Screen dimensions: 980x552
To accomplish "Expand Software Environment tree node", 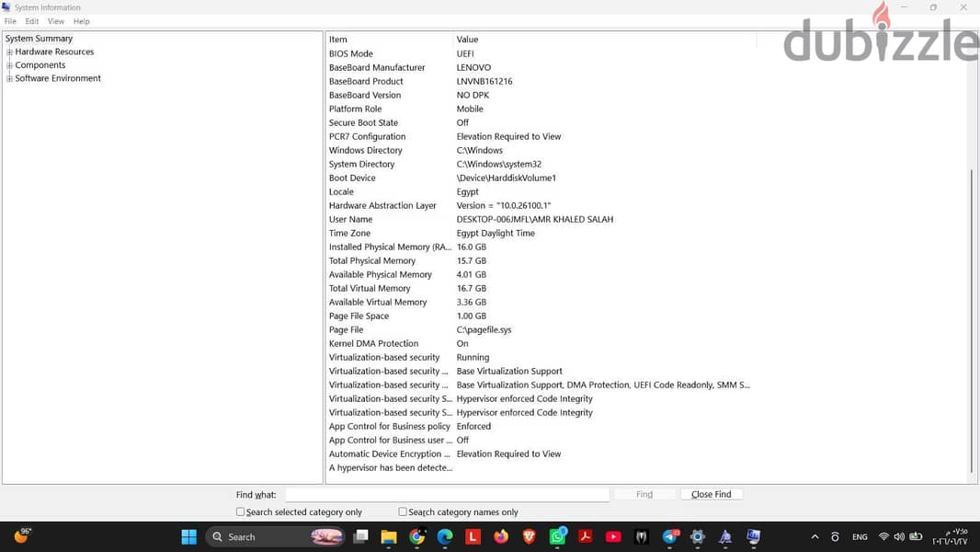I will (x=9, y=78).
